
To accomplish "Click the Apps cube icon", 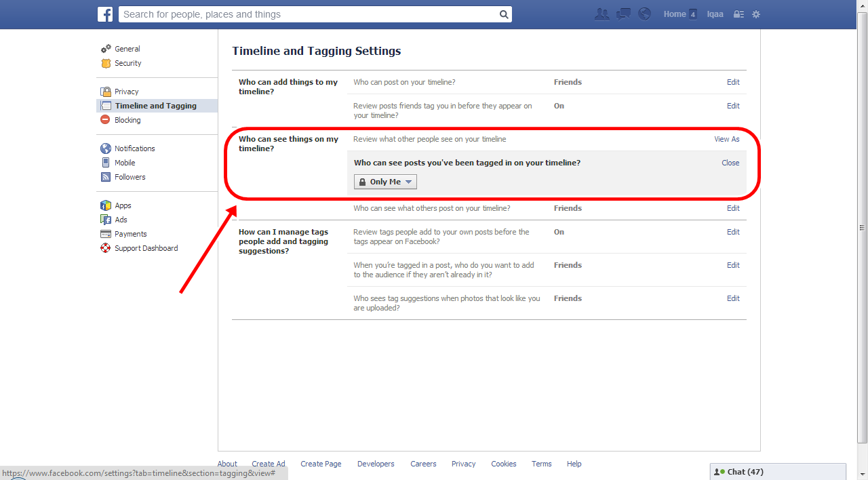I will [x=106, y=205].
